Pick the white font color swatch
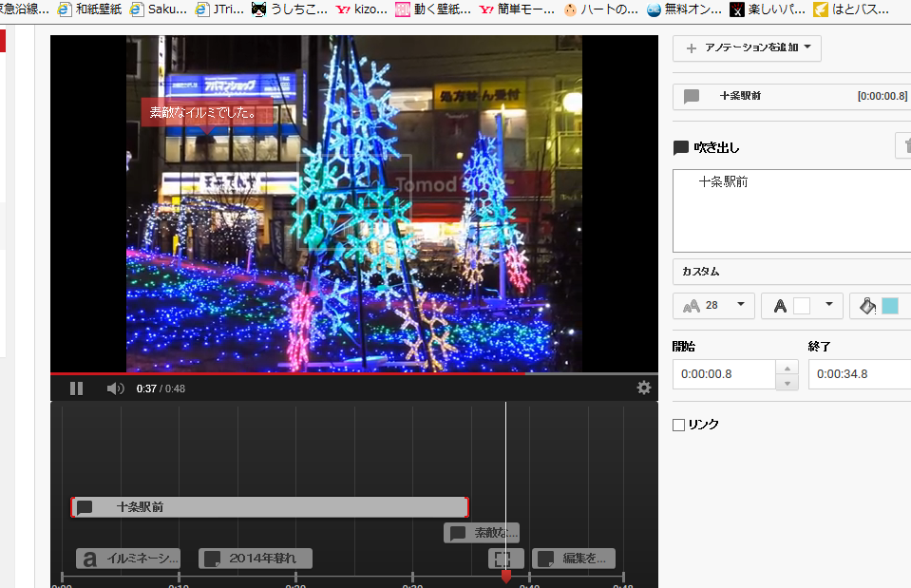This screenshot has height=588, width=911. [x=802, y=306]
